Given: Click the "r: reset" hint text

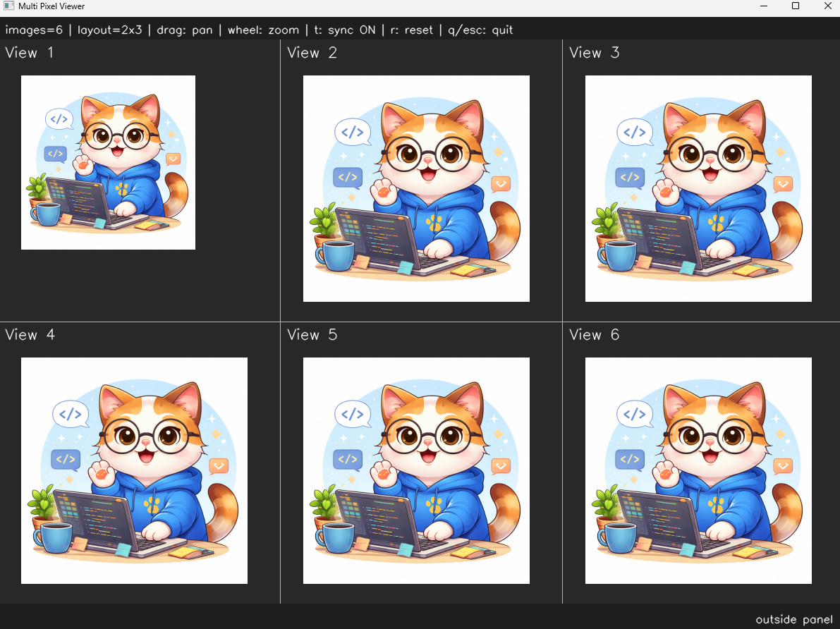Looking at the screenshot, I should click(411, 30).
